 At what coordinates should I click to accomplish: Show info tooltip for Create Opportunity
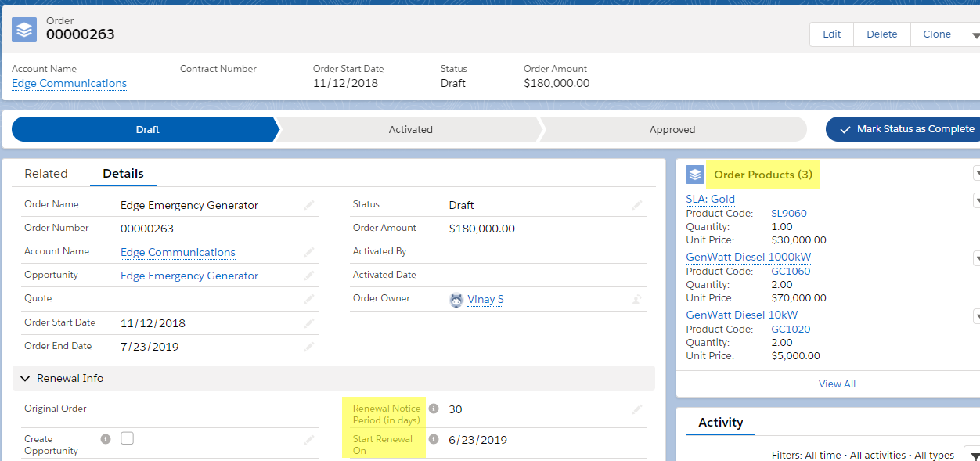106,439
